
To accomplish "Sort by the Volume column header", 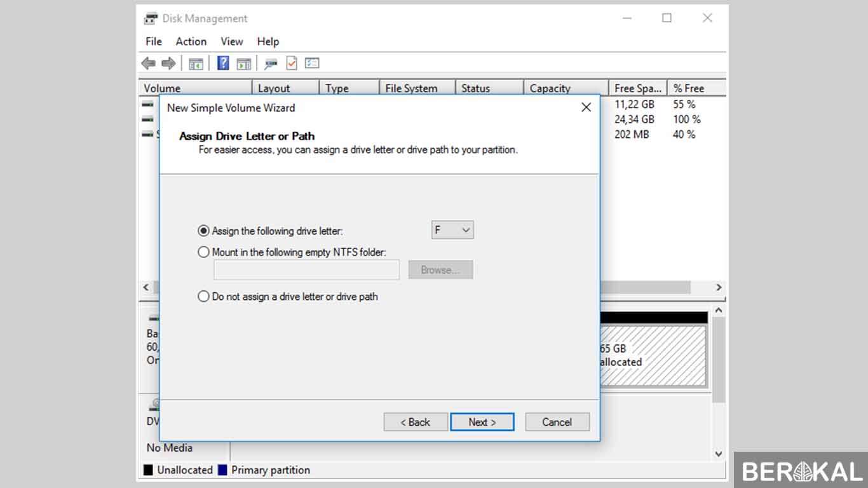I will pyautogui.click(x=196, y=88).
